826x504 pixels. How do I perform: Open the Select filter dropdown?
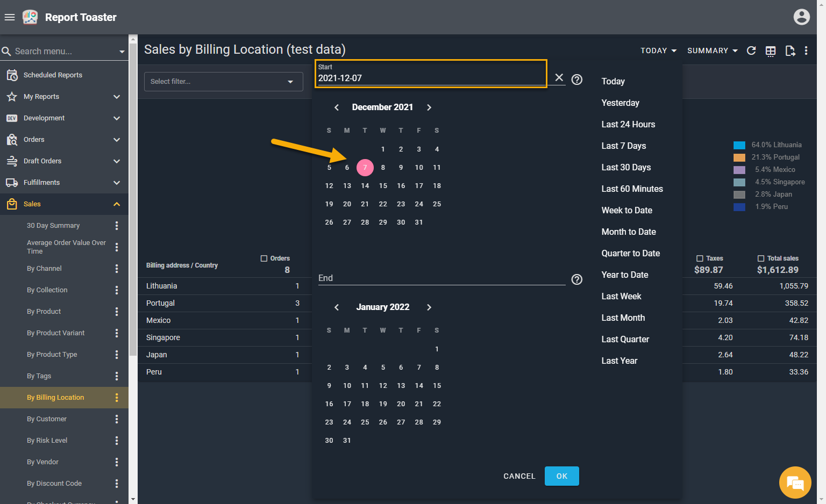tap(223, 82)
